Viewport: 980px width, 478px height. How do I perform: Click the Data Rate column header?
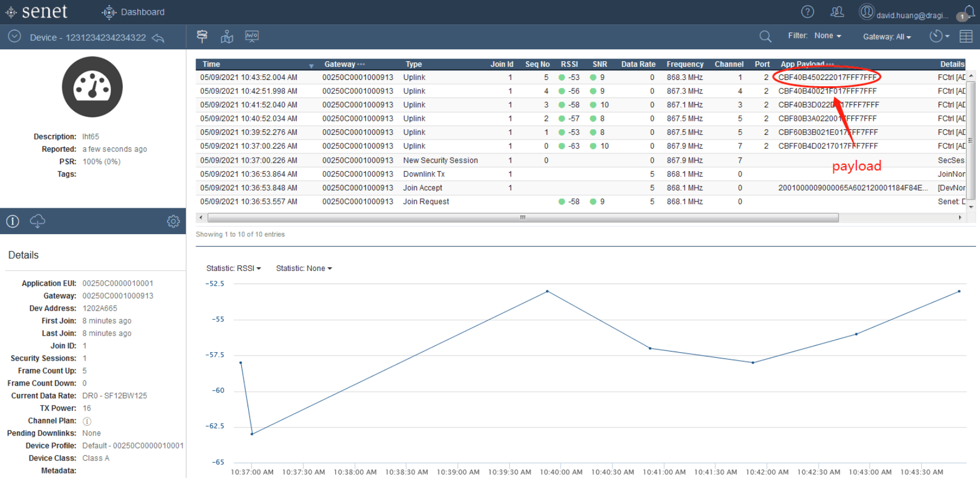point(638,64)
